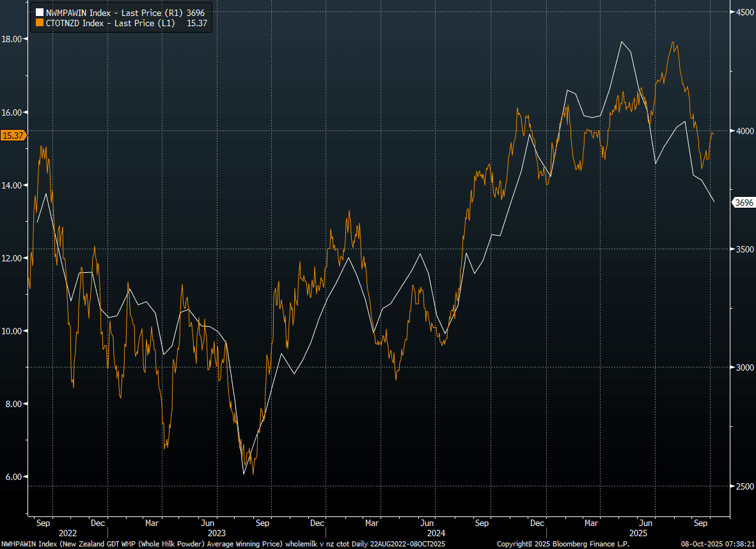The image size is (756, 549).
Task: Click the 6.00 left axis label
Action: click(13, 477)
